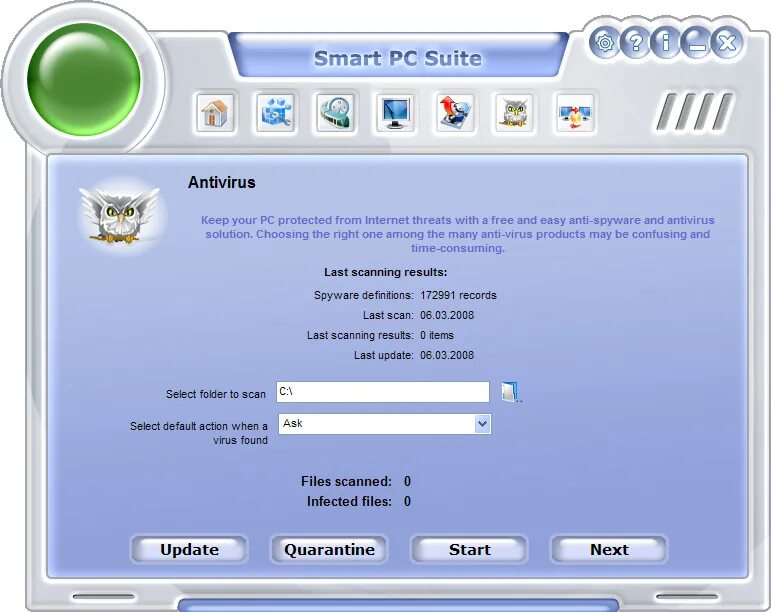Open settings via the gear icon
This screenshot has width=771, height=612.
[x=604, y=43]
